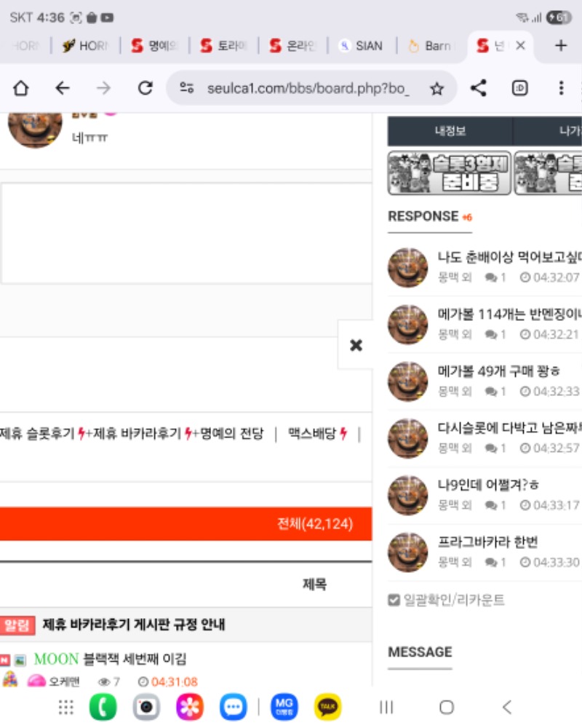The width and height of the screenshot is (582, 728).
Task: Tap the app drawer grid icon
Action: coord(65,706)
